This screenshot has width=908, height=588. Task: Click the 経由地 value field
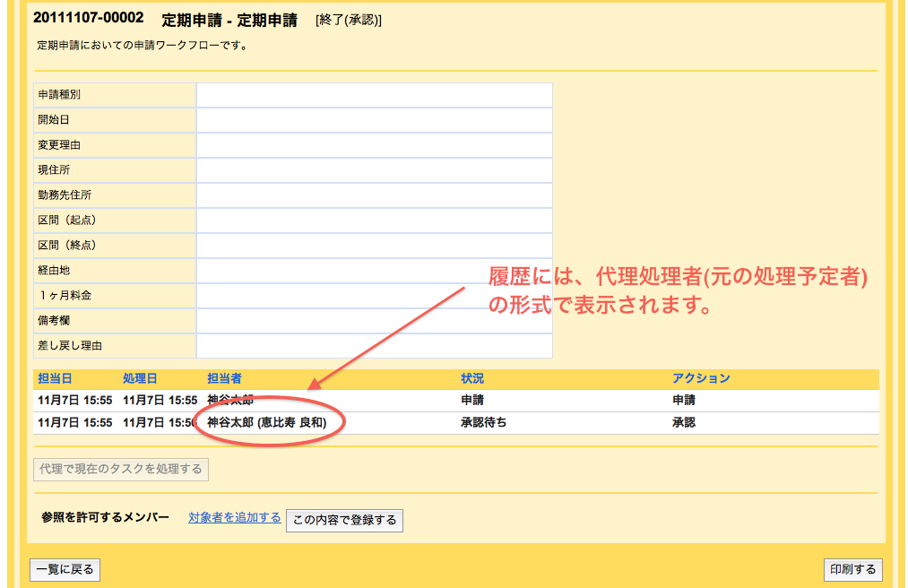(374, 271)
